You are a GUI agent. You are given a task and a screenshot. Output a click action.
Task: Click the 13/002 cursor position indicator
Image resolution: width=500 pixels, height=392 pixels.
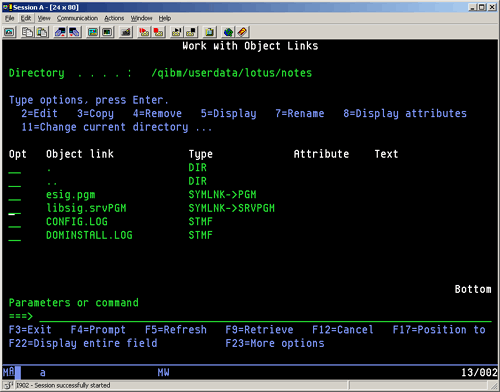click(479, 372)
